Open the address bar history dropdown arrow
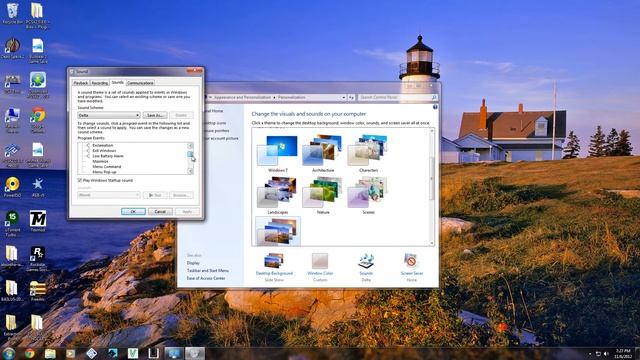 pyautogui.click(x=344, y=98)
